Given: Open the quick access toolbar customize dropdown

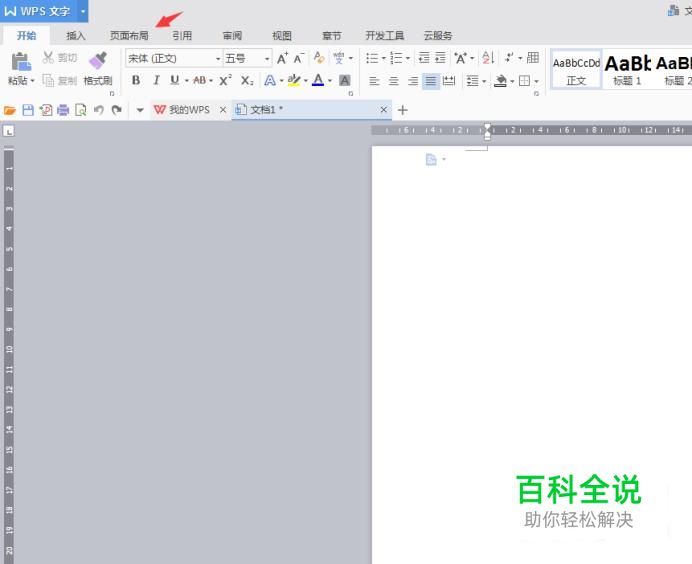Looking at the screenshot, I should click(140, 110).
